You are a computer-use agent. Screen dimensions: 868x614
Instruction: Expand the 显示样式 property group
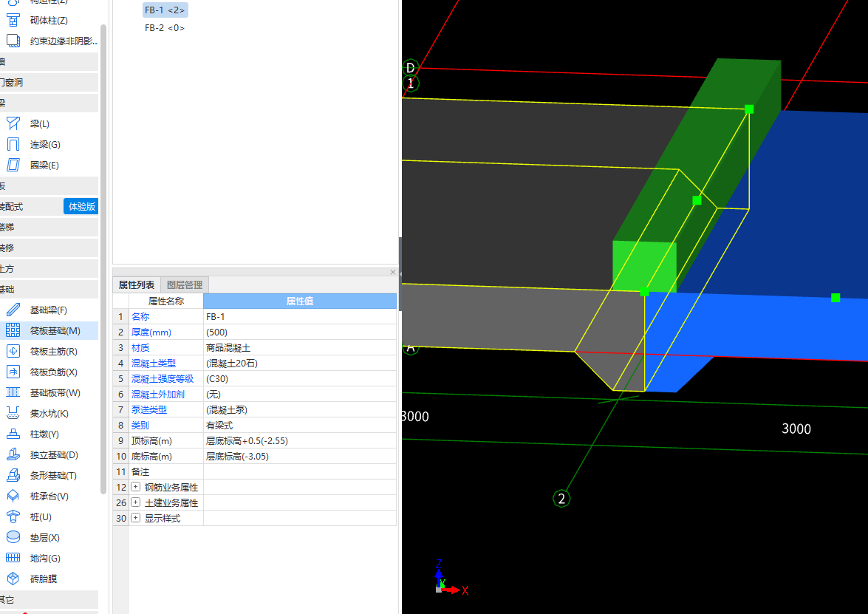[x=136, y=518]
